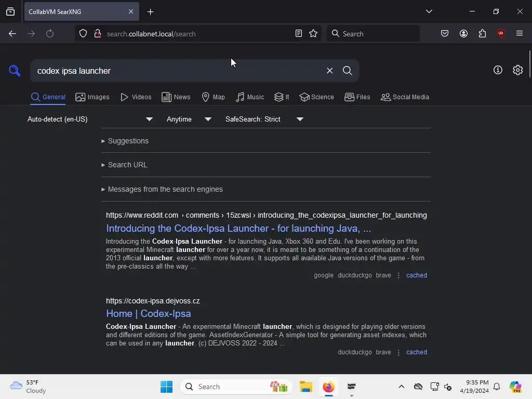Select the General category tab
This screenshot has width=532, height=399.
click(x=48, y=97)
